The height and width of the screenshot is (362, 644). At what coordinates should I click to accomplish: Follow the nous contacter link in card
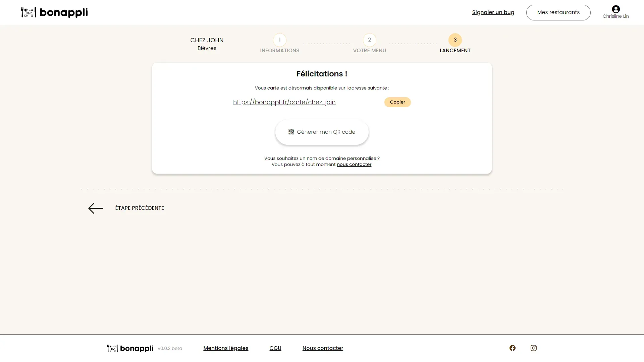354,164
